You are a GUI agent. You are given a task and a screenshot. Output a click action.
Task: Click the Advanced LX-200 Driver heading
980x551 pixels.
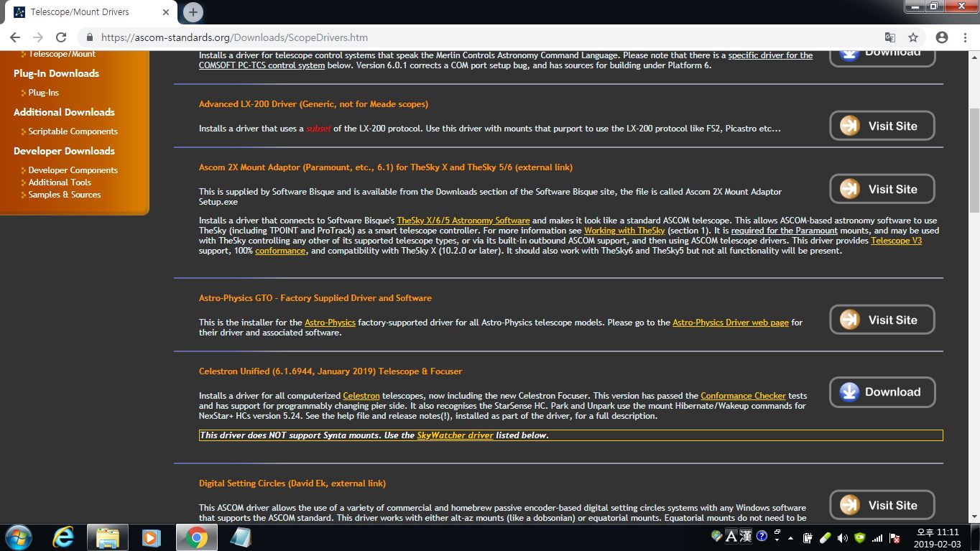click(x=313, y=104)
